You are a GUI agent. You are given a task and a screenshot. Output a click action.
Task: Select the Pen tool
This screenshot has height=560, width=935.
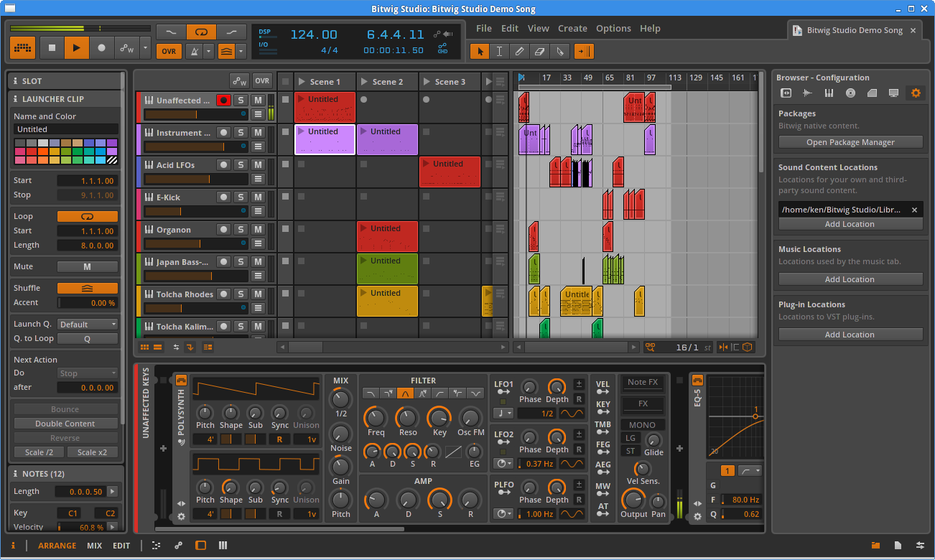tap(520, 51)
